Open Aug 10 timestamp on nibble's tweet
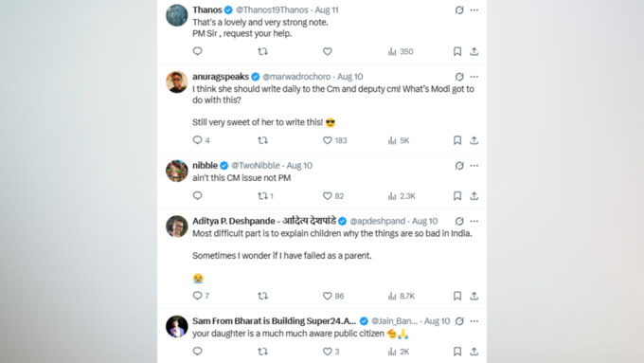 299,166
